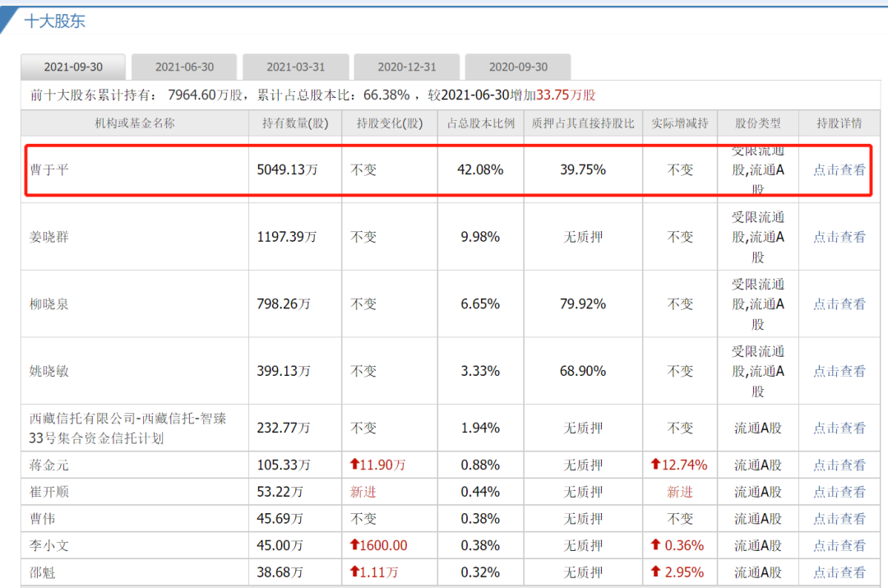Click the 5049.13万 holding value
This screenshot has height=588, width=888.
(x=287, y=170)
